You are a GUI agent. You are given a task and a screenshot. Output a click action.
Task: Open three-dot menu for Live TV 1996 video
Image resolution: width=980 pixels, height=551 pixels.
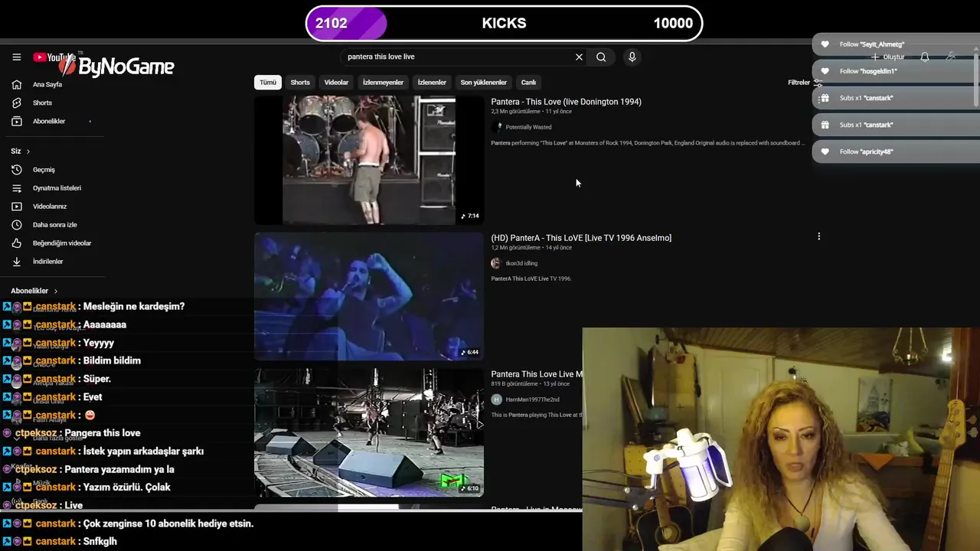coord(818,236)
